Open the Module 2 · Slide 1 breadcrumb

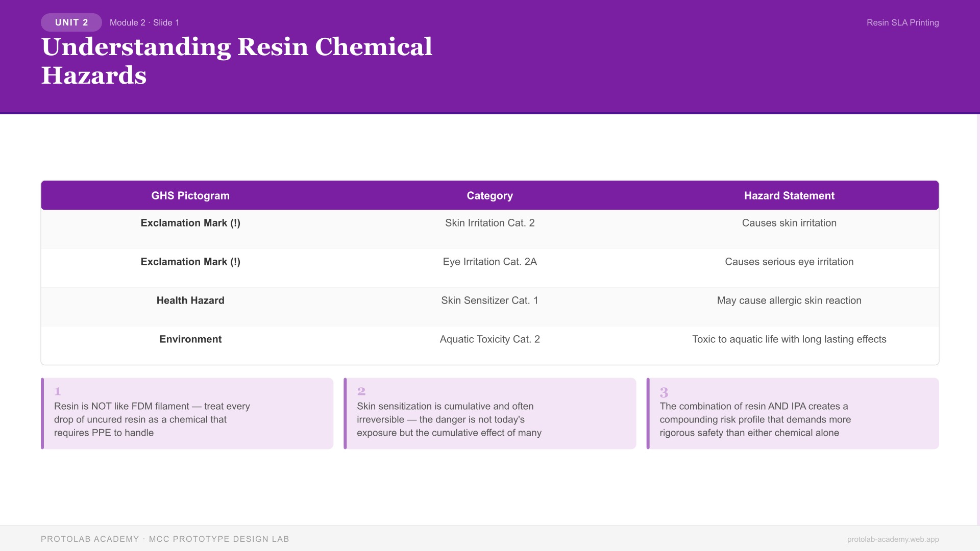click(x=144, y=22)
